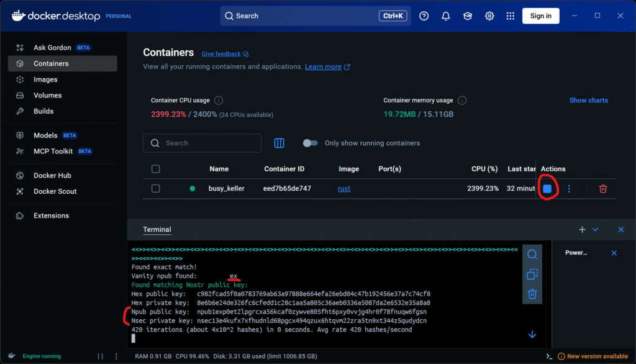Select the busy_keller row checkbox
This screenshot has height=364, width=636.
pos(156,189)
